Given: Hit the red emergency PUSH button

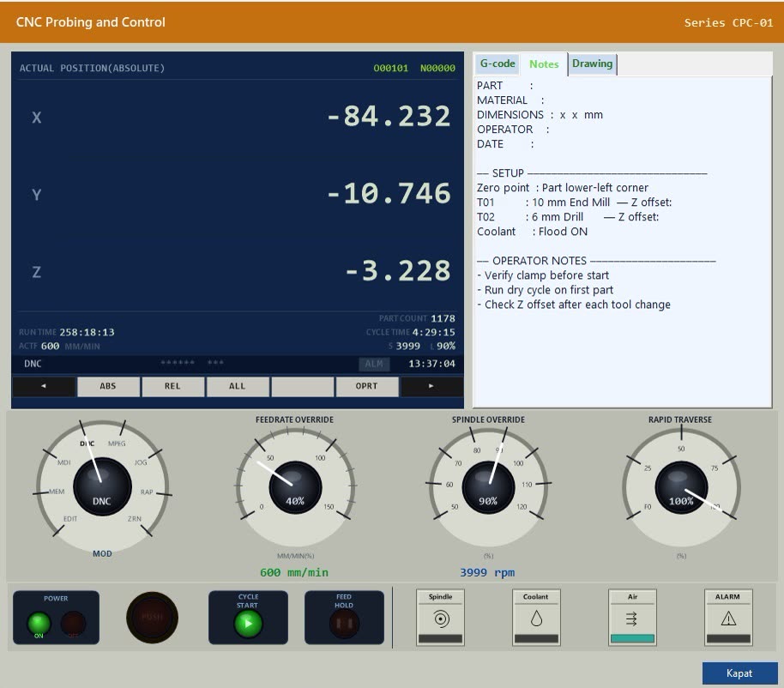Looking at the screenshot, I should coord(152,618).
